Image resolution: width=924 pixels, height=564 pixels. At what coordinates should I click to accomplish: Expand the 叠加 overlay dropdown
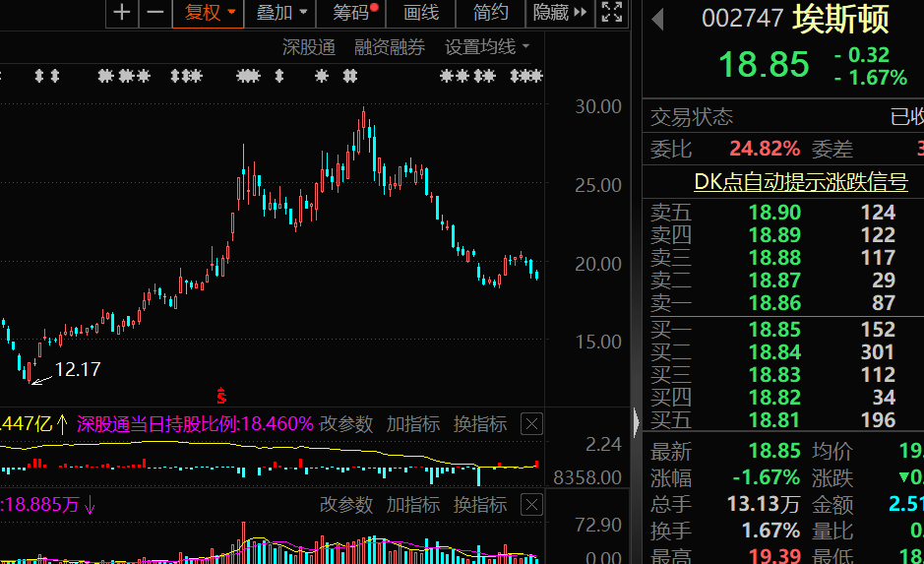[281, 13]
